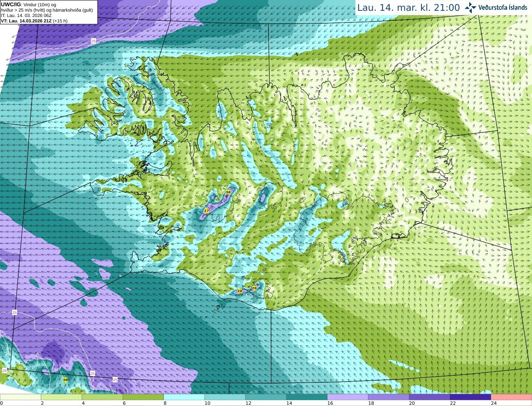Click the forecast time header 'Lau. 14. mar. kl. 21:00'
This screenshot has width=532, height=406.
pos(409,7)
